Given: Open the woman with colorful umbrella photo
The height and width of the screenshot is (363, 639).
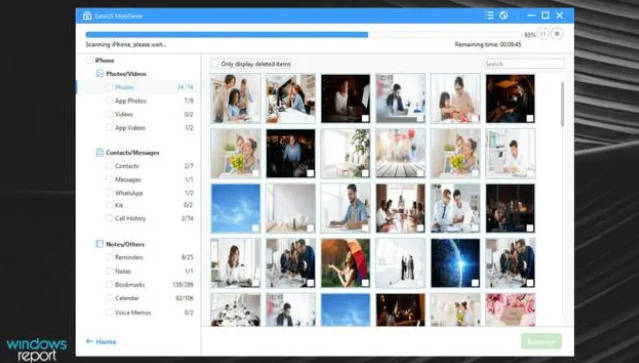Looking at the screenshot, I should 346,263.
